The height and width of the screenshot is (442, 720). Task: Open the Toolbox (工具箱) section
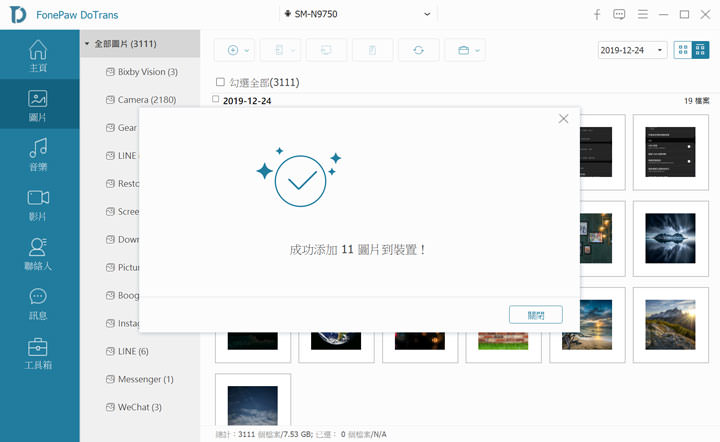pos(39,353)
